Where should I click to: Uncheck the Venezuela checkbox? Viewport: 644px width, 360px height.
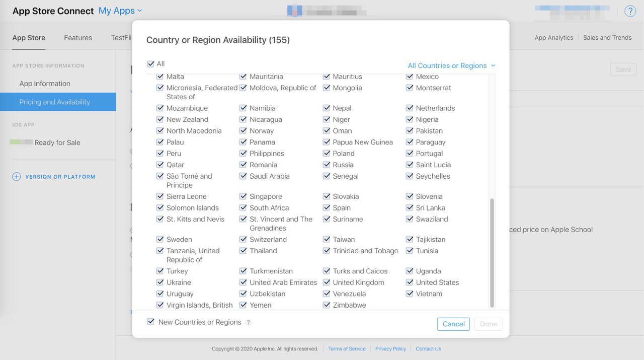(327, 294)
